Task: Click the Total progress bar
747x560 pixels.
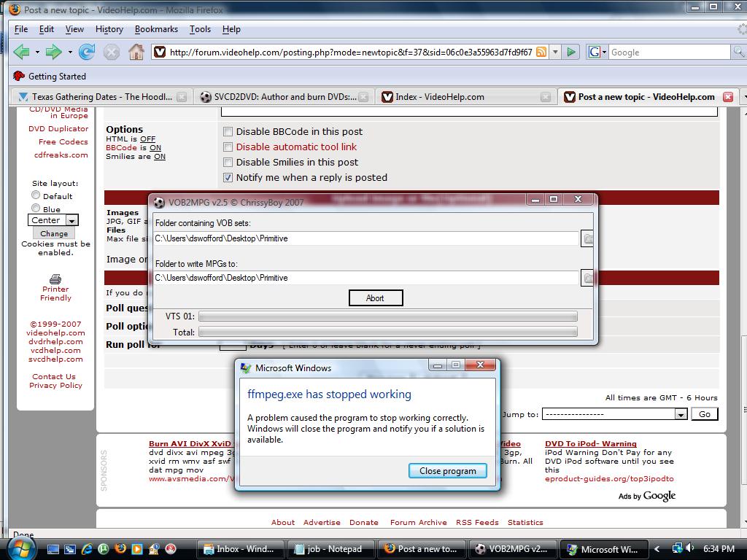Action: [x=388, y=332]
